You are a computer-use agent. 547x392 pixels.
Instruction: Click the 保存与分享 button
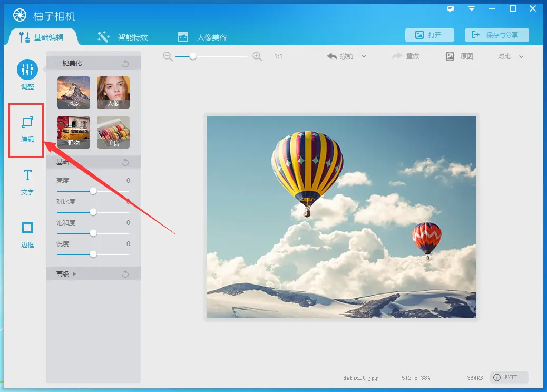coord(496,35)
